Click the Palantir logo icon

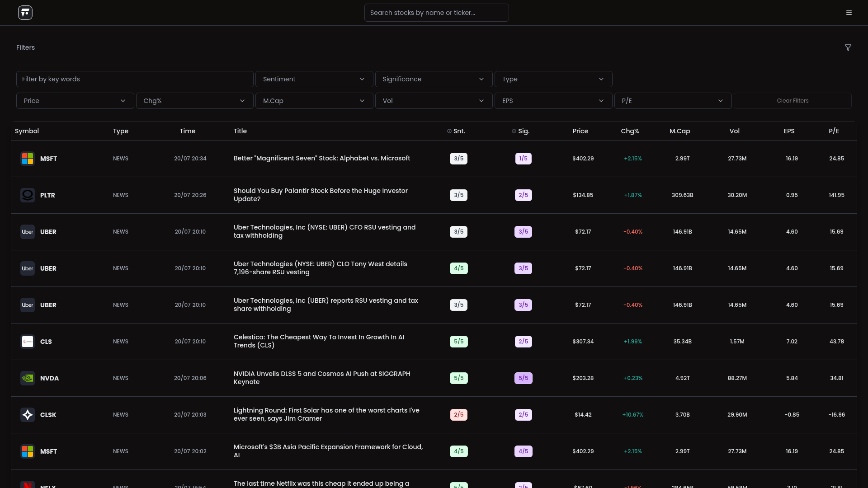[28, 195]
